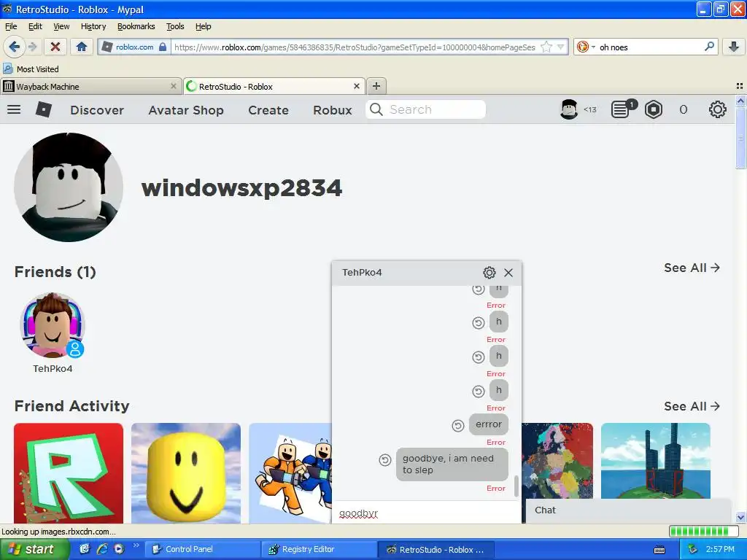Open the red R logo game thumbnail
Screen dimensions: 747x560
[x=69, y=473]
